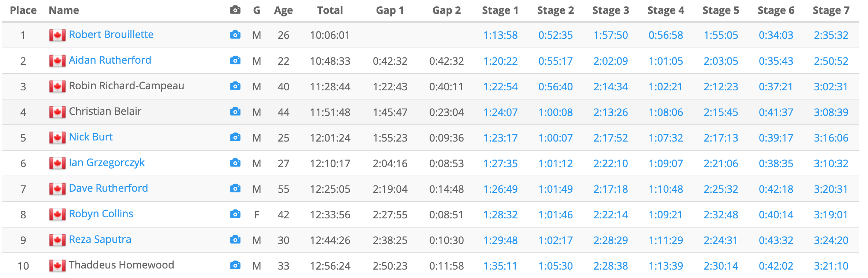The image size is (868, 278).
Task: Open Robert Brouillette's profile link
Action: point(111,35)
